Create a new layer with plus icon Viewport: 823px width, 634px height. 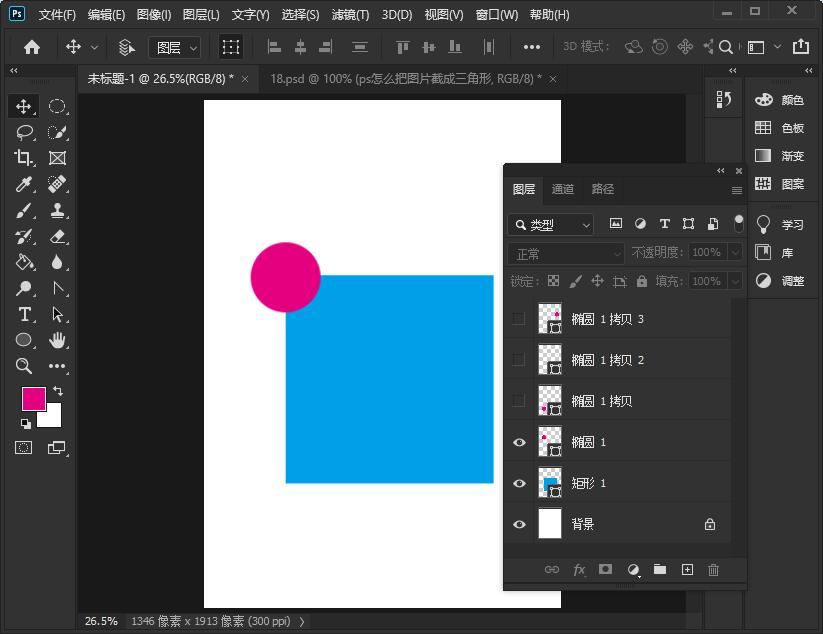coord(687,569)
